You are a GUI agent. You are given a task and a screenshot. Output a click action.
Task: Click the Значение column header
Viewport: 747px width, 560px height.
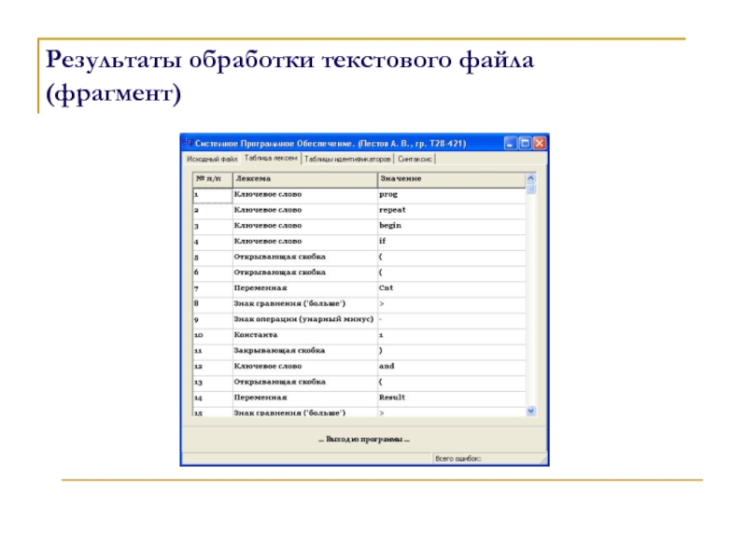coord(450,178)
